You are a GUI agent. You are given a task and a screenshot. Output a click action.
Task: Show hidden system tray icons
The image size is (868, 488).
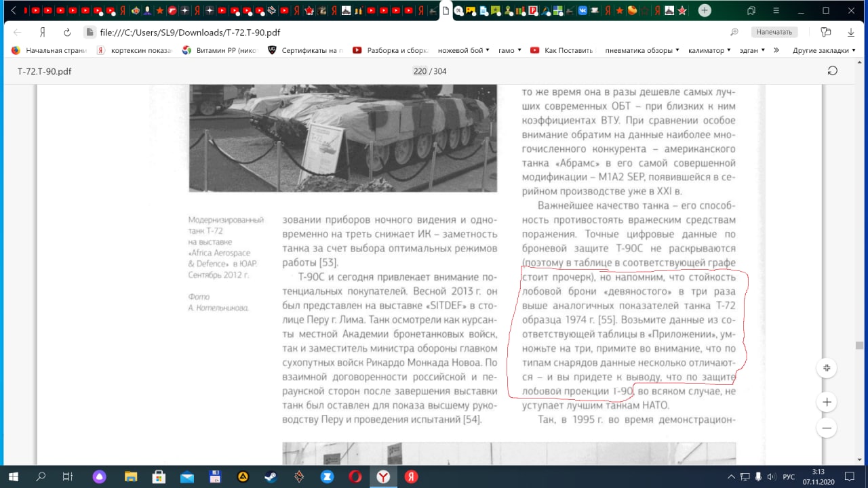coord(731,476)
